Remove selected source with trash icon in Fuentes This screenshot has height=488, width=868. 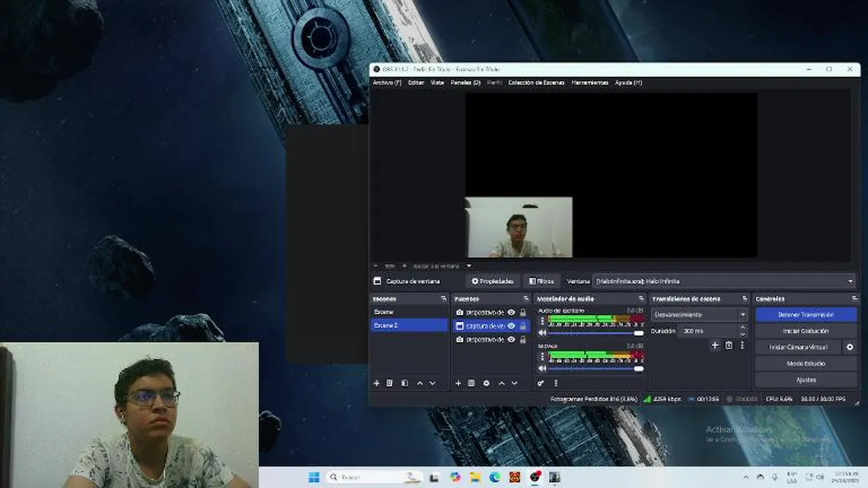click(x=471, y=383)
